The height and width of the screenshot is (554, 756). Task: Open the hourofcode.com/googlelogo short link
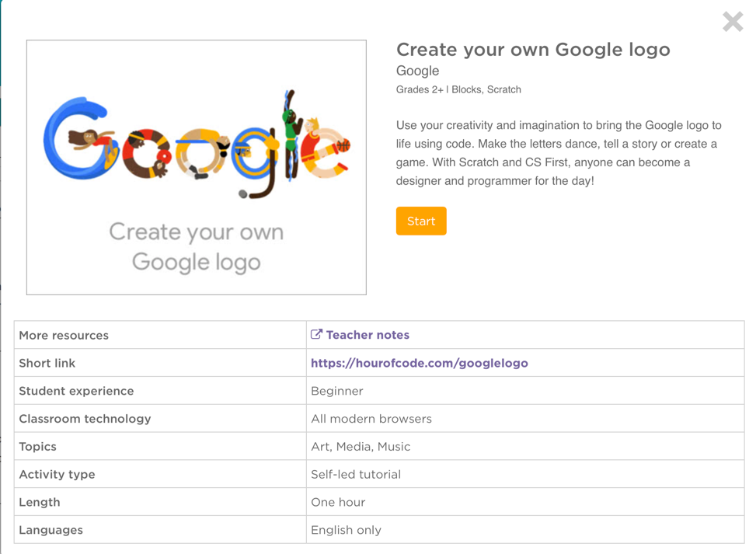(419, 363)
